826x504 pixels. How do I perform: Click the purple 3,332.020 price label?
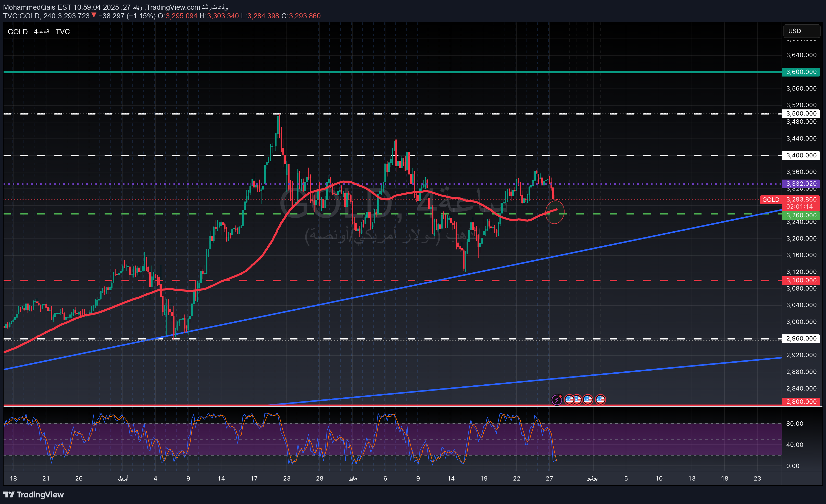click(x=801, y=184)
